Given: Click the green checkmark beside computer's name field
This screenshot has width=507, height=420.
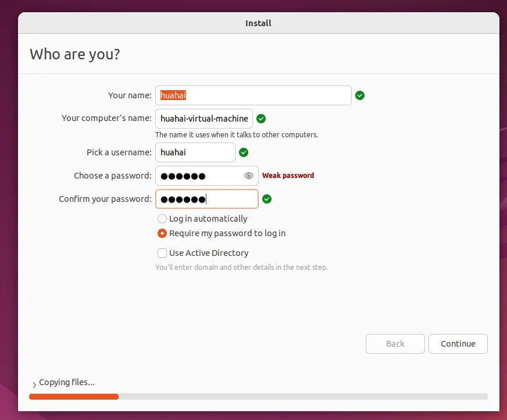Looking at the screenshot, I should point(261,119).
